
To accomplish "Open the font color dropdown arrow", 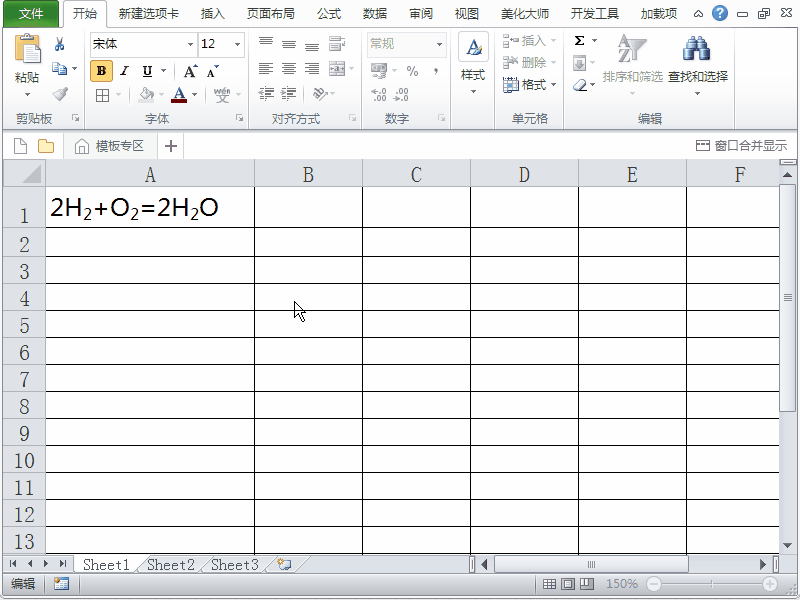I will tap(194, 94).
